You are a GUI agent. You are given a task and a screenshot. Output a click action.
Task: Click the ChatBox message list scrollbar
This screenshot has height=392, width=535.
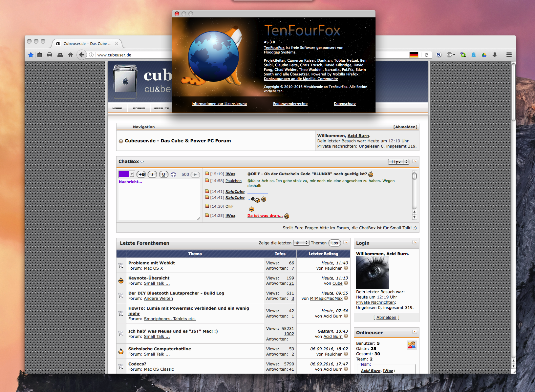pos(414,195)
